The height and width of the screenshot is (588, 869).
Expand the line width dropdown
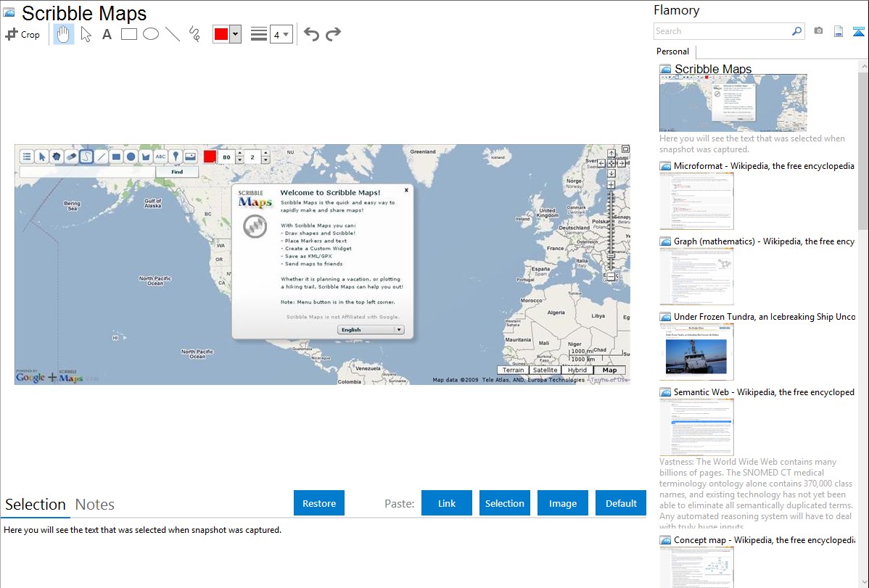(286, 34)
